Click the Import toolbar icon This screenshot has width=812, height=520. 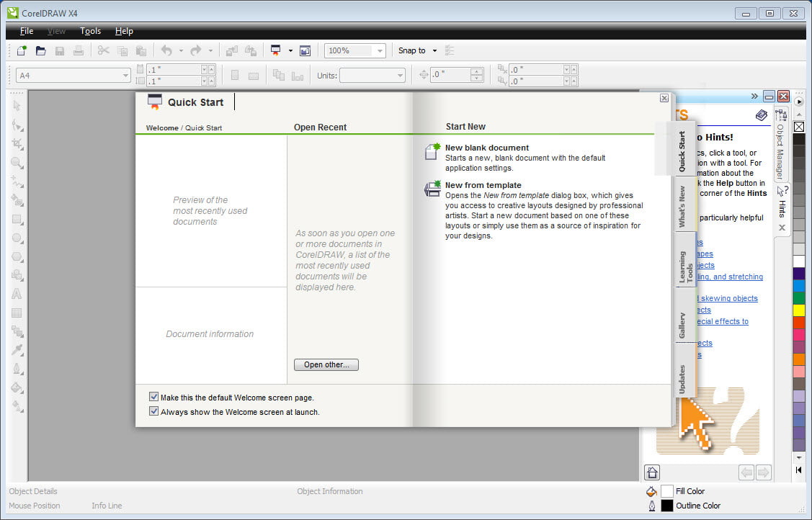tap(232, 50)
